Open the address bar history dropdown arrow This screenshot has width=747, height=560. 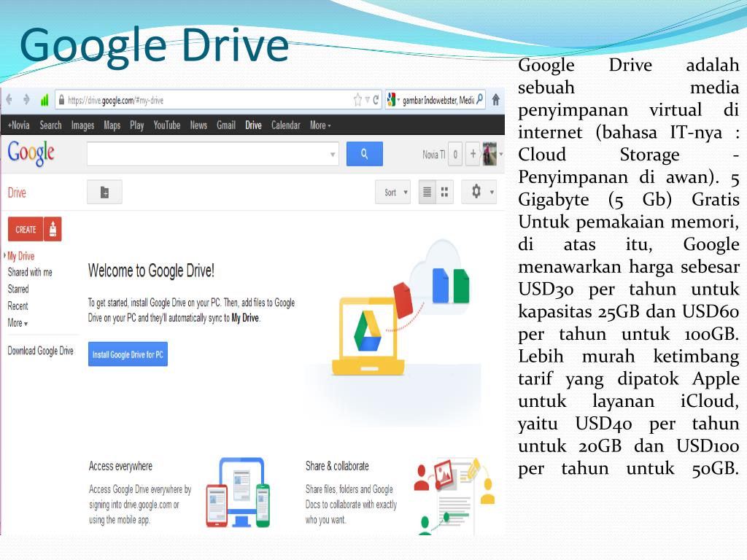[368, 100]
